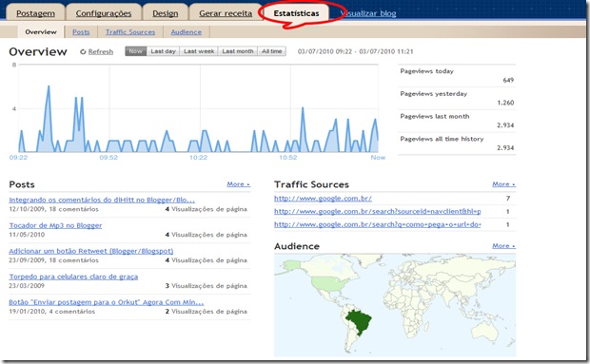The height and width of the screenshot is (364, 590).
Task: Click the United States on the audience map
Action: [329, 284]
